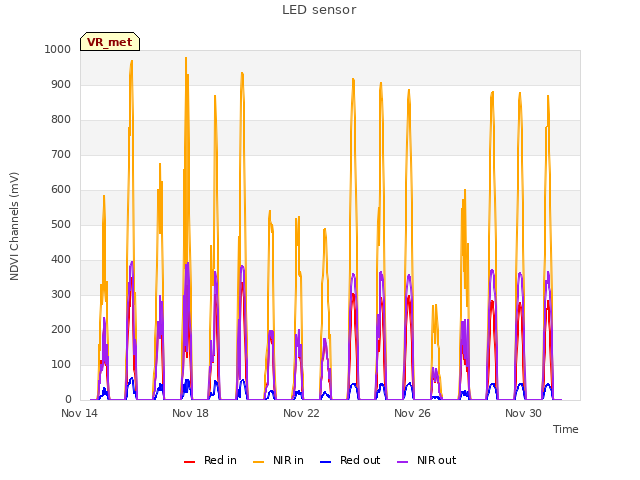Toggle the Red in legend entry

[x=210, y=460]
